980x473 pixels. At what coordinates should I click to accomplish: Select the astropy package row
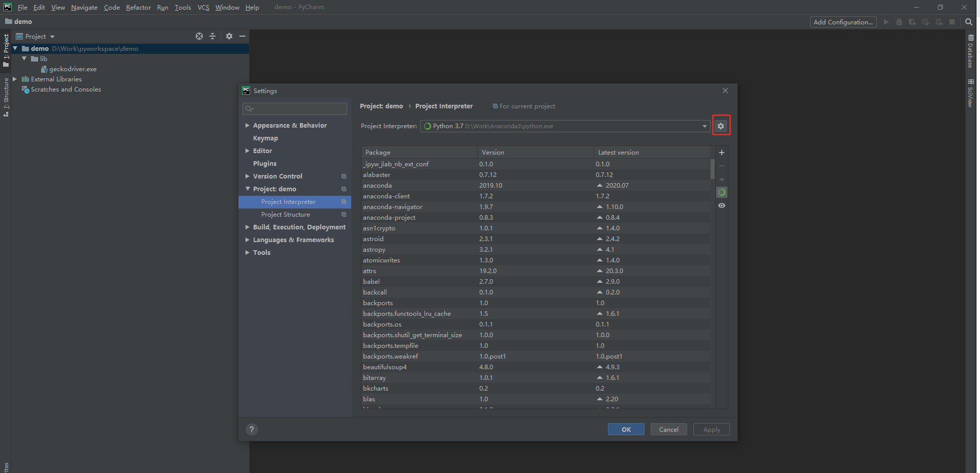coord(536,249)
